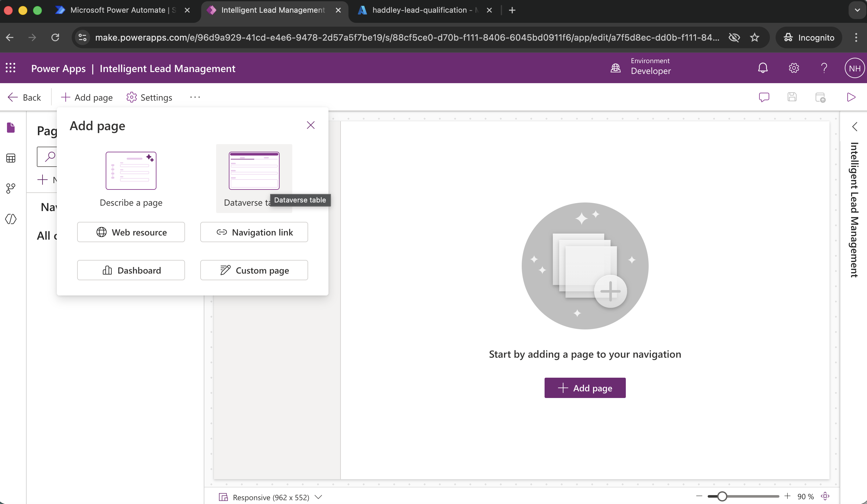The height and width of the screenshot is (504, 867).
Task: Open the Power Apps app launcher waffle
Action: click(x=11, y=68)
